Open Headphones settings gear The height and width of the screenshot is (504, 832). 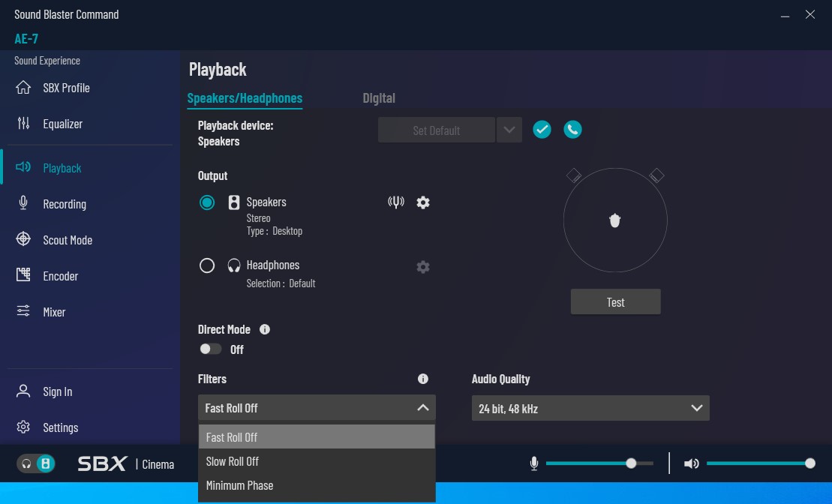click(423, 267)
